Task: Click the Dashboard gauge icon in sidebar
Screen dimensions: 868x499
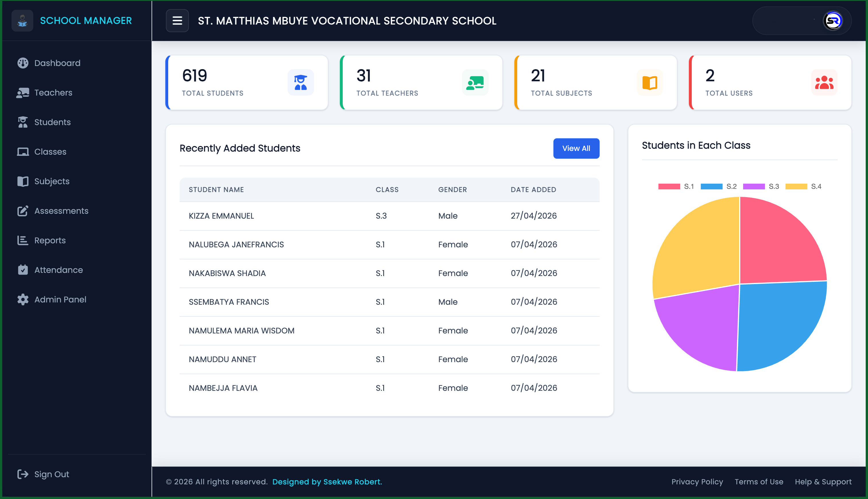Action: coord(23,63)
